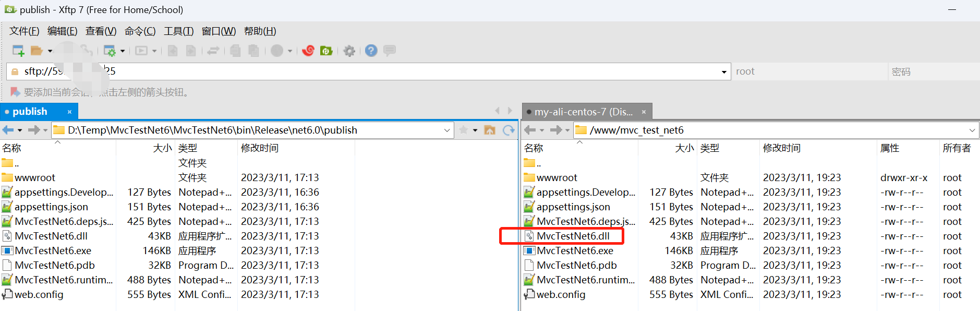Open the 工具(T) menu
The width and height of the screenshot is (980, 311).
[178, 31]
